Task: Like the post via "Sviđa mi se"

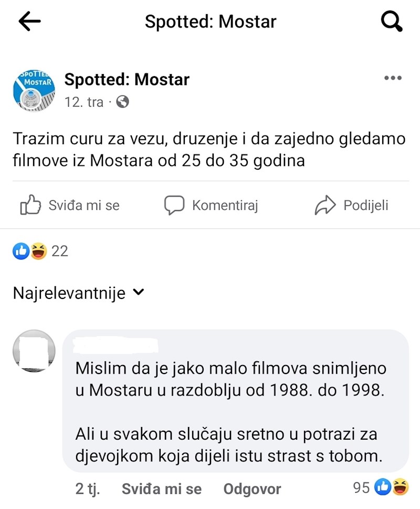Action: pyautogui.click(x=84, y=205)
